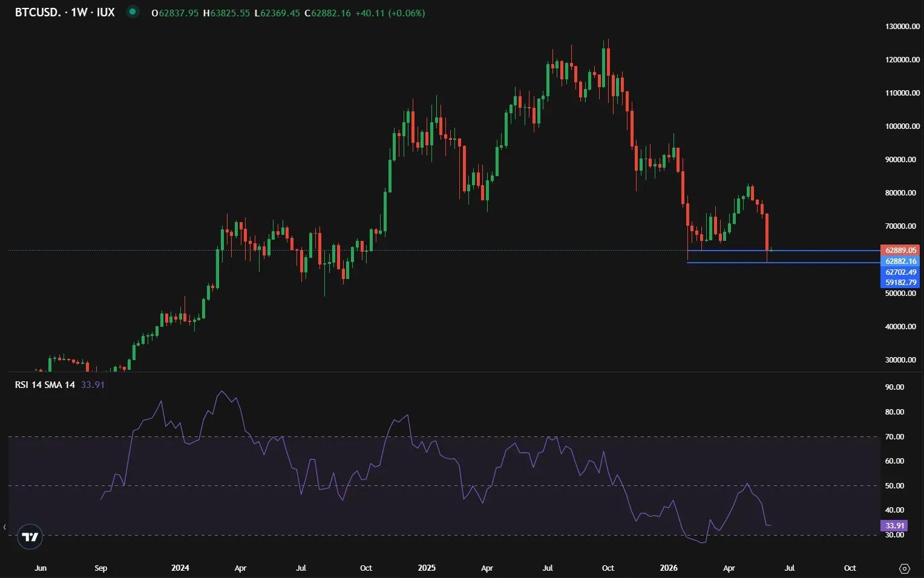
Task: Click the low value L62369.45
Action: point(277,13)
